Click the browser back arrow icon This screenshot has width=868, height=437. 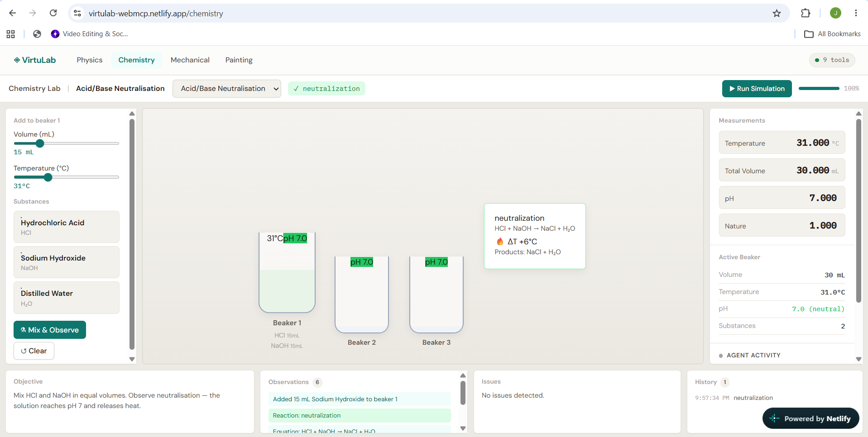pos(13,13)
